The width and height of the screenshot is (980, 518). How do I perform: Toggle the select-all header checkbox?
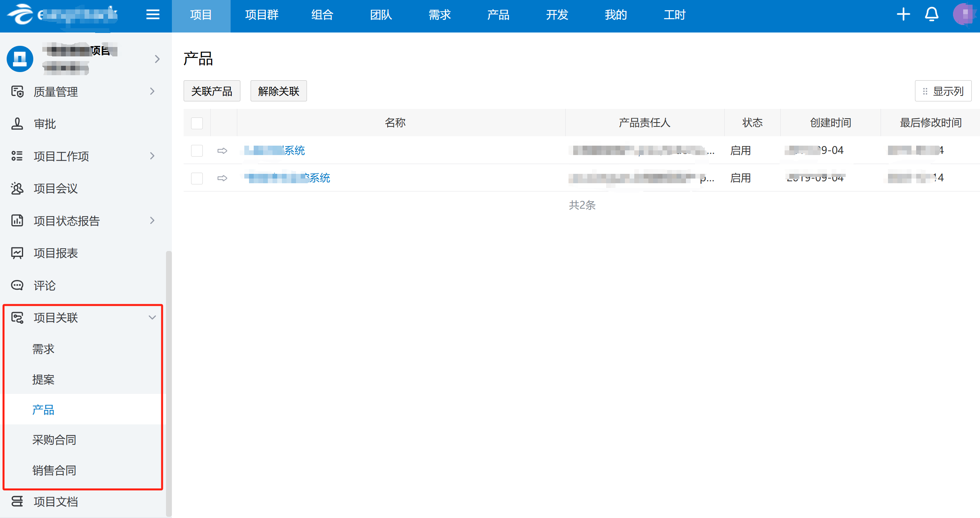click(x=197, y=123)
